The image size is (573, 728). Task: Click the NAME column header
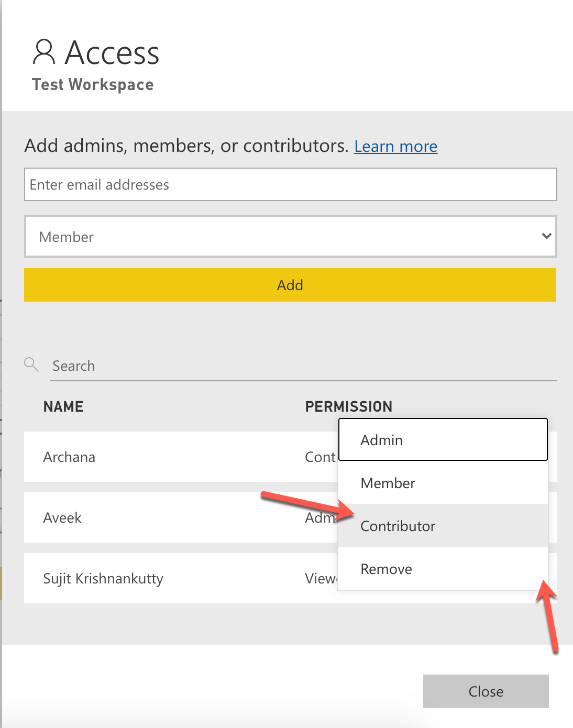pyautogui.click(x=63, y=406)
